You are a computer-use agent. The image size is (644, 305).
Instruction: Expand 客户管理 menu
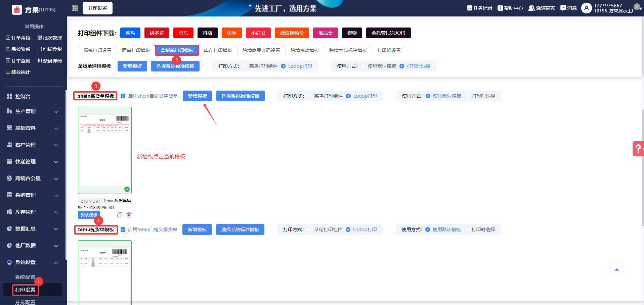pos(33,145)
